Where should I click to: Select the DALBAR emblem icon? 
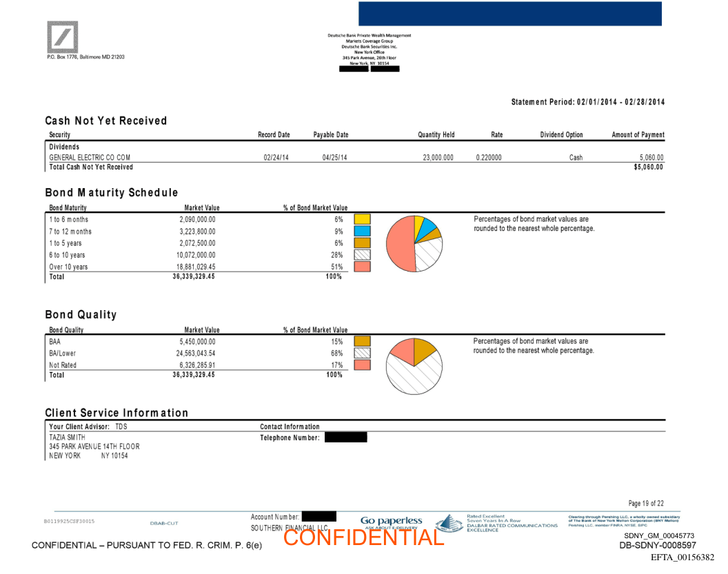coord(449,523)
